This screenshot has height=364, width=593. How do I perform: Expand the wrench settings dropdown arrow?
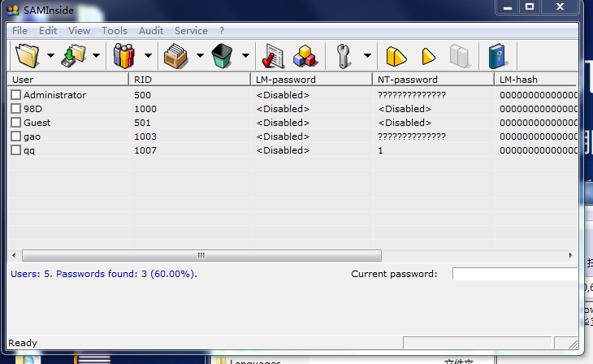coord(367,55)
